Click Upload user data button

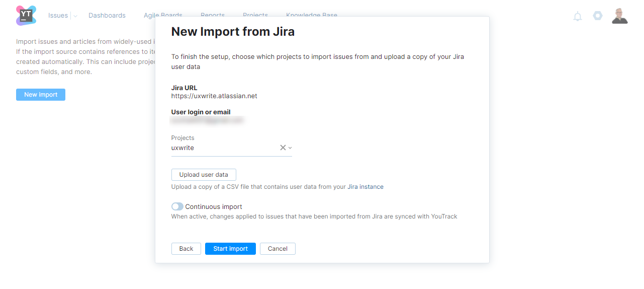[204, 175]
